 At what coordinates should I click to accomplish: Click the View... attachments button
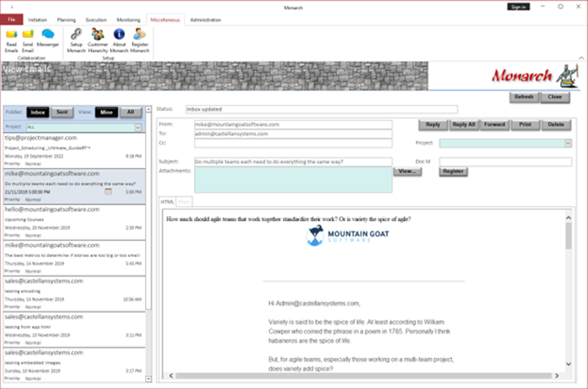pos(407,171)
